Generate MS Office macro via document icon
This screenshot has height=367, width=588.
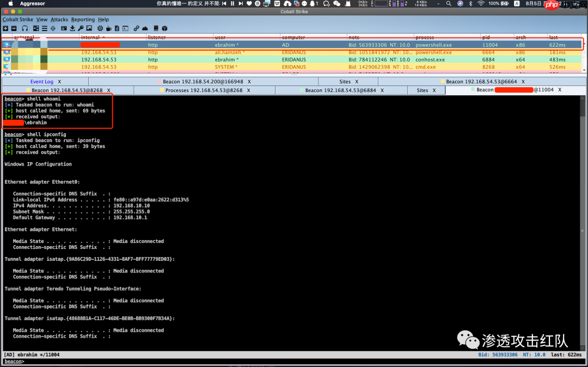click(x=117, y=28)
